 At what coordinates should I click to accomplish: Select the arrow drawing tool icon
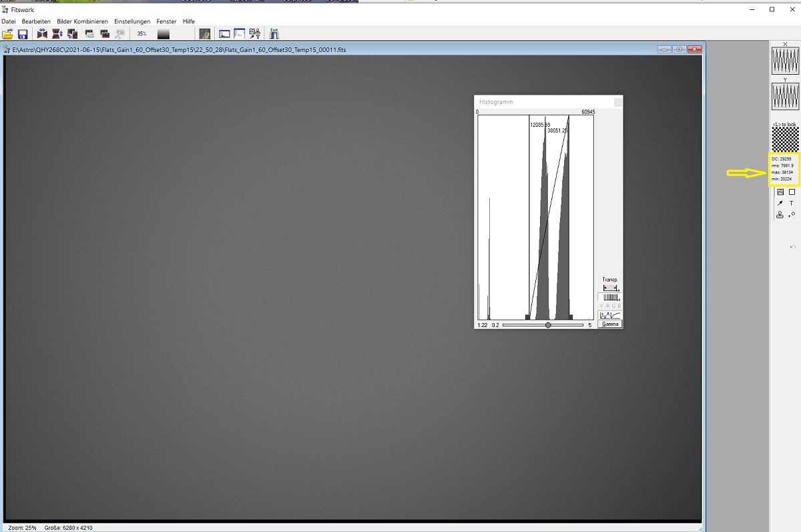pos(780,203)
